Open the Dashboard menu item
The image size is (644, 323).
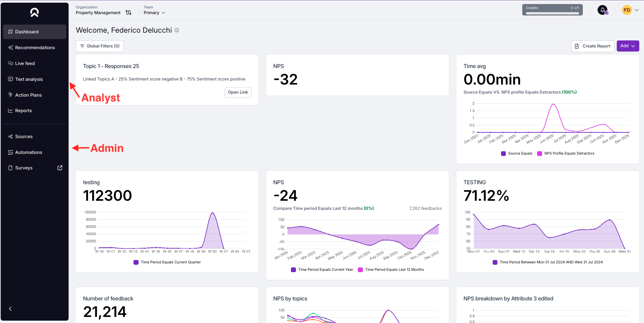(x=34, y=32)
